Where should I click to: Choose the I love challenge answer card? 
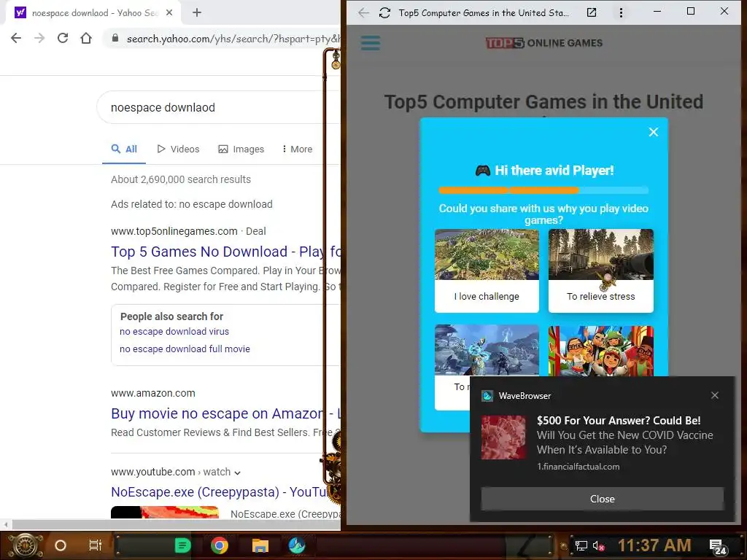tap(487, 271)
